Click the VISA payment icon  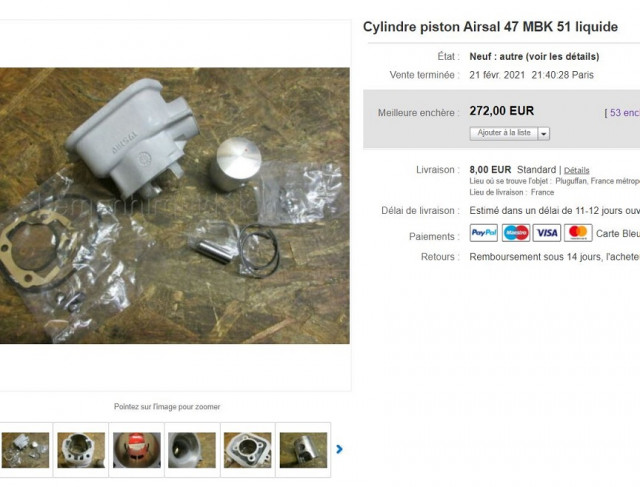[547, 233]
